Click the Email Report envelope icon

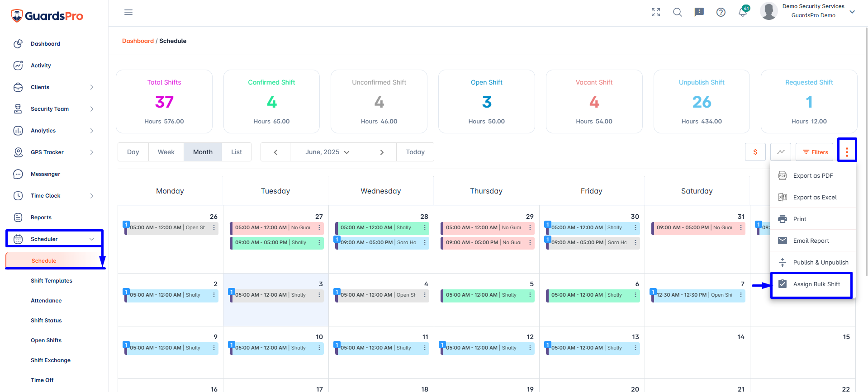(783, 241)
